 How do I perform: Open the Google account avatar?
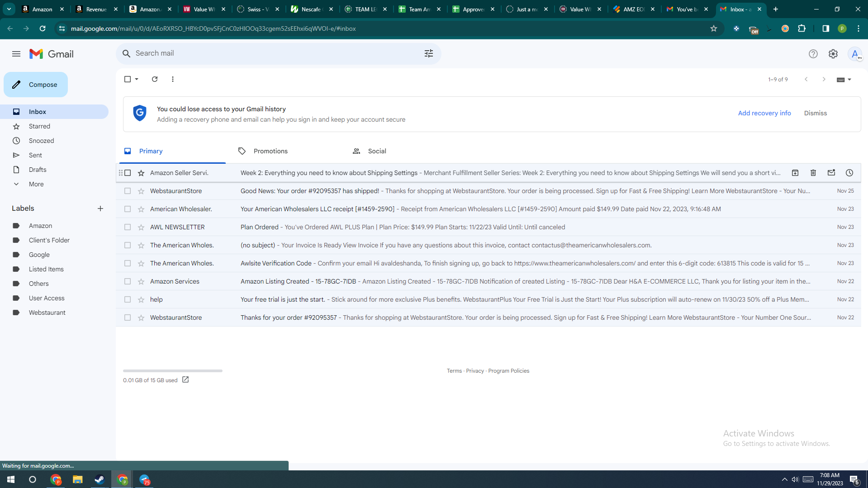pyautogui.click(x=855, y=54)
